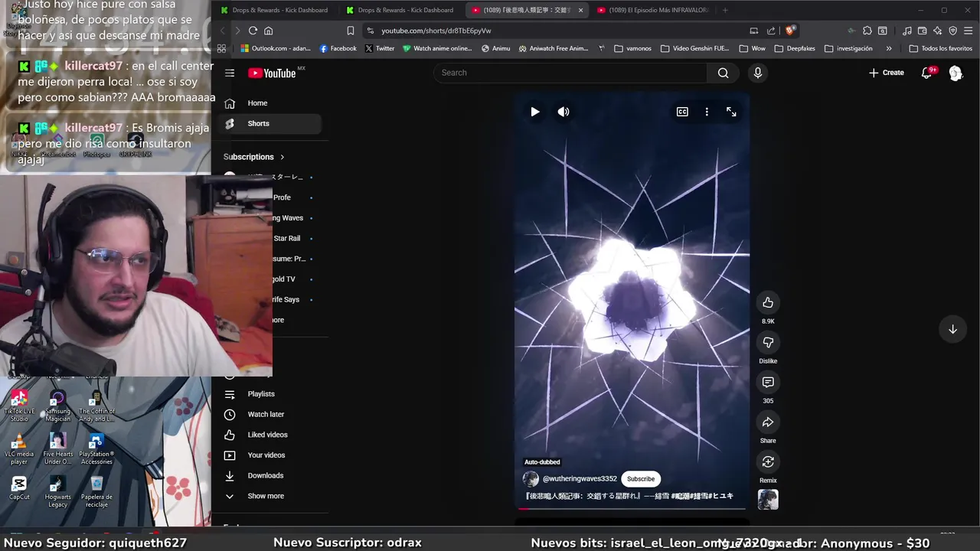Image resolution: width=980 pixels, height=551 pixels.
Task: Open the Wow bookmarks folder
Action: (752, 48)
